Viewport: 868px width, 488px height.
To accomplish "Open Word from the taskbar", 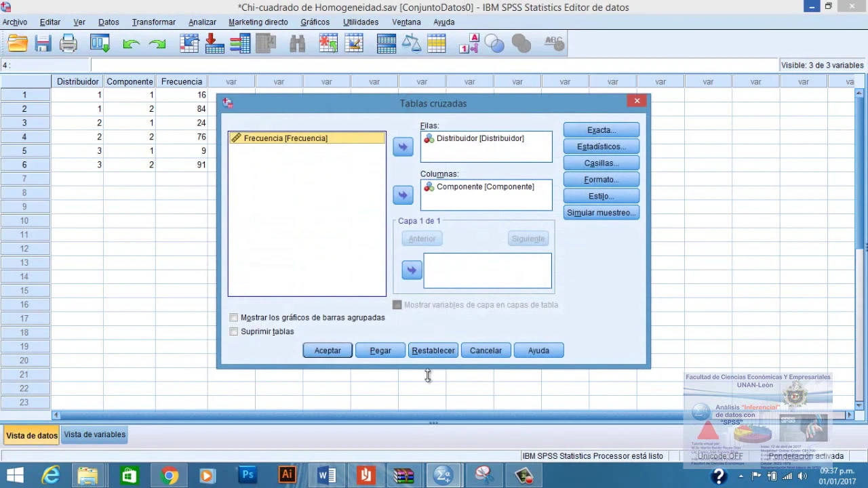I will pyautogui.click(x=326, y=475).
